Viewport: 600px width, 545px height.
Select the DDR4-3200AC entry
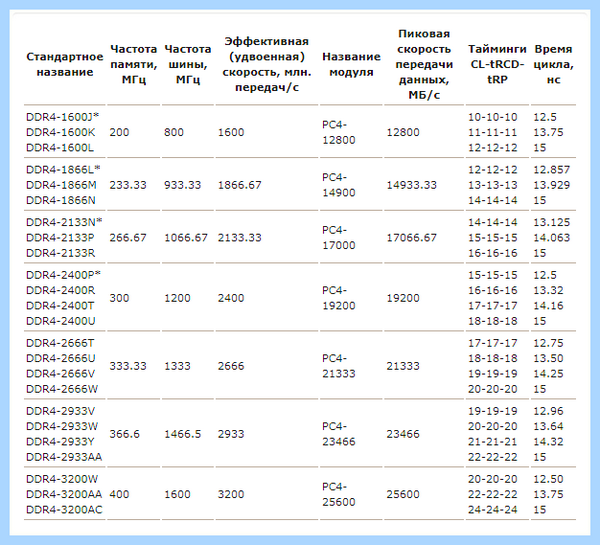click(x=64, y=509)
